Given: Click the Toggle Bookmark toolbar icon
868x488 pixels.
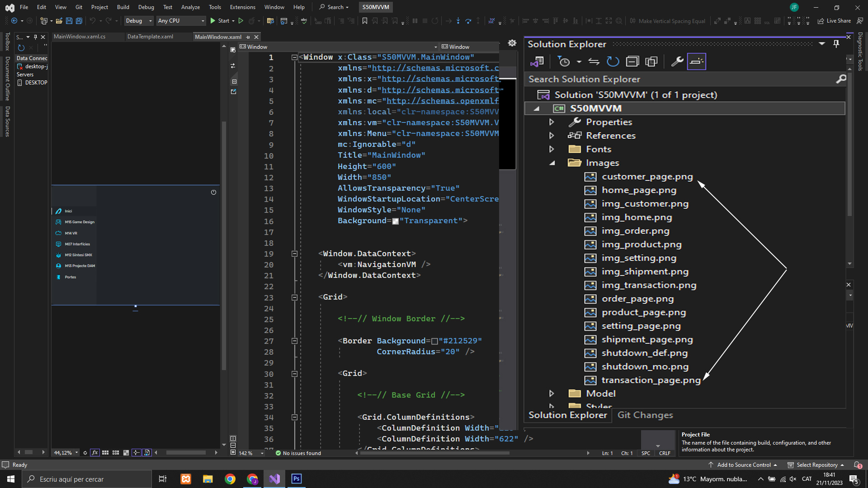Looking at the screenshot, I should tap(365, 21).
